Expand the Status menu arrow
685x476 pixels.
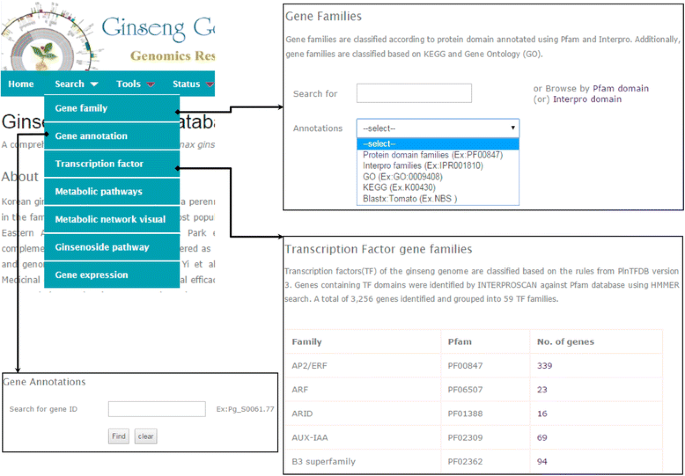(210, 84)
